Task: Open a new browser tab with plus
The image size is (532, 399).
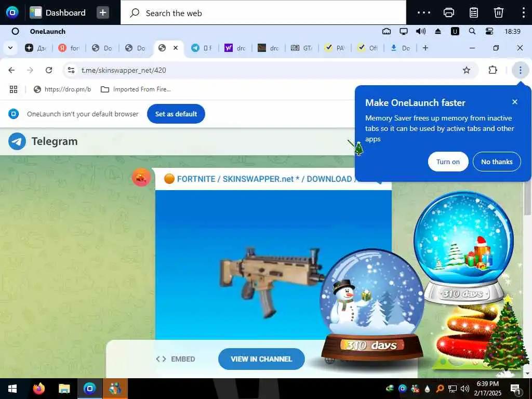Action: 425,48
